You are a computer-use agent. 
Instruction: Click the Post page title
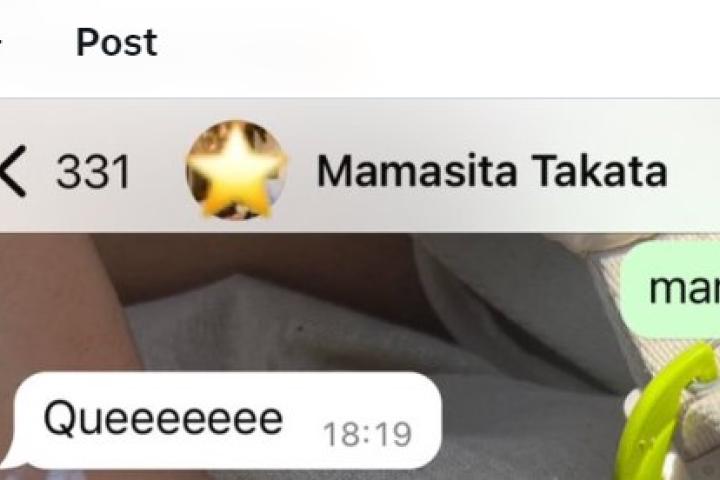[117, 42]
